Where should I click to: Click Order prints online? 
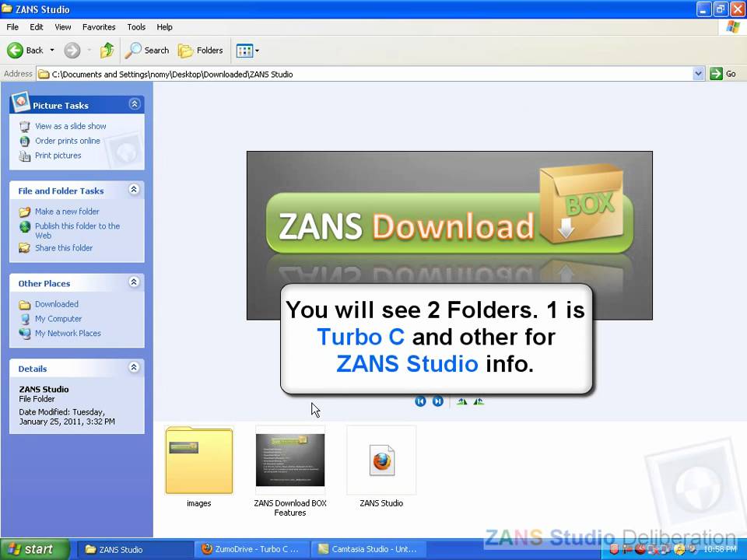tap(68, 141)
